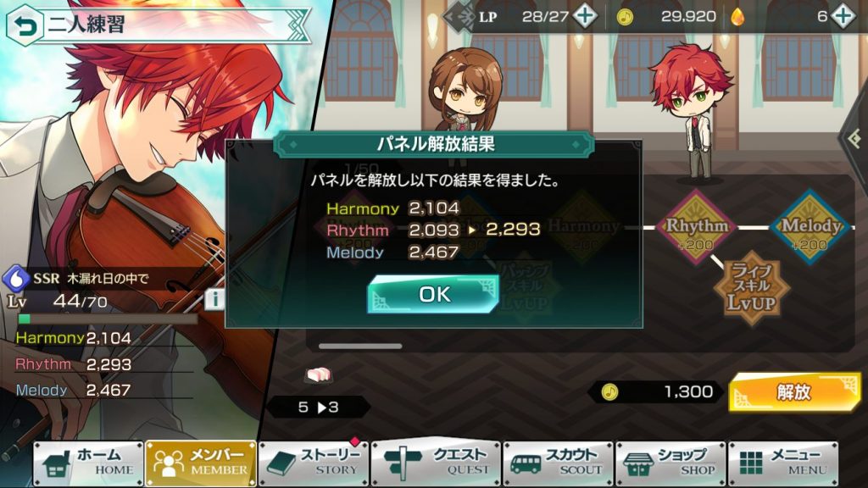This screenshot has height=488, width=868.
Task: Expand the arrow left of LP
Action: pos(459,17)
